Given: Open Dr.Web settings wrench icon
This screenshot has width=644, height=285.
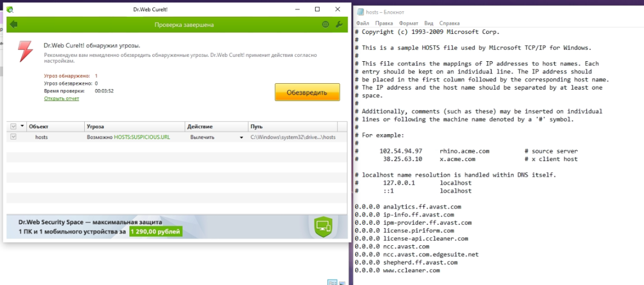Looking at the screenshot, I should (x=339, y=24).
